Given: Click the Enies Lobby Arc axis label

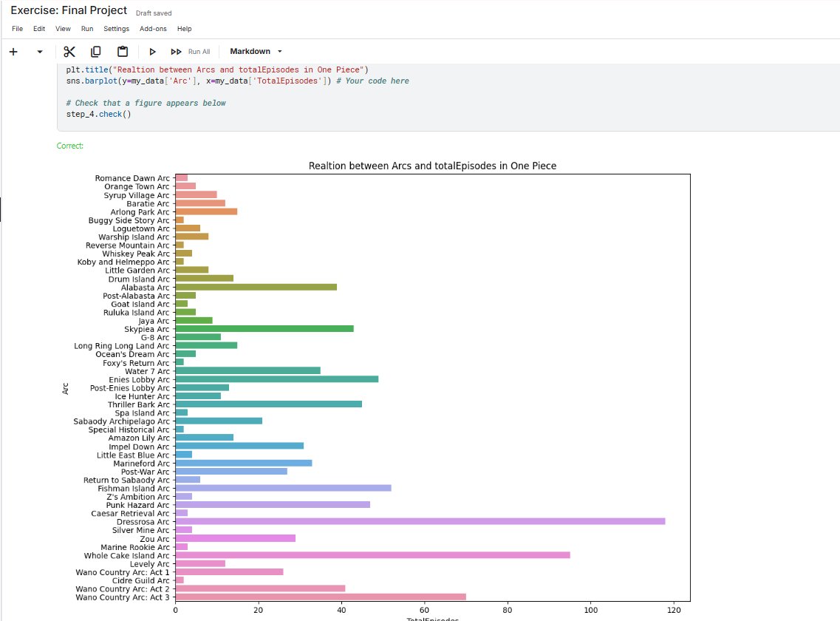Looking at the screenshot, I should click(x=139, y=380).
